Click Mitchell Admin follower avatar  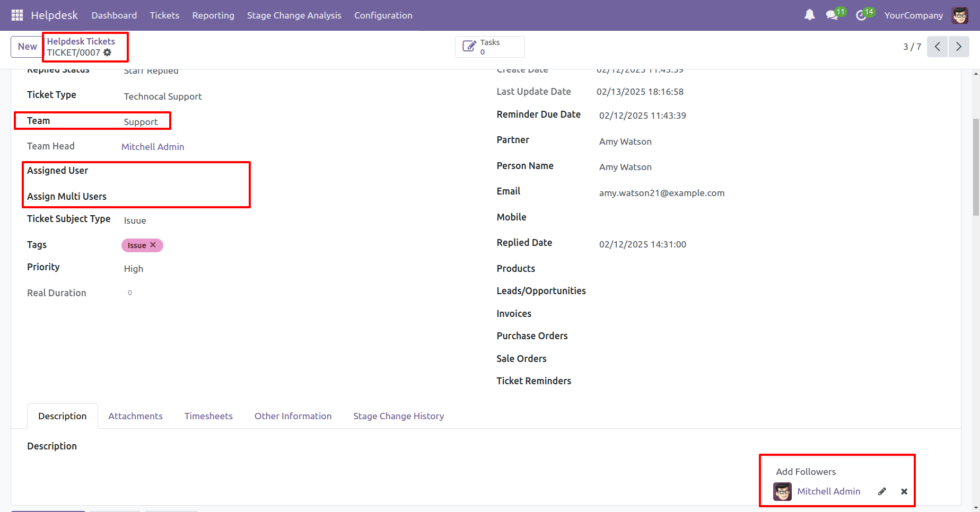(782, 491)
